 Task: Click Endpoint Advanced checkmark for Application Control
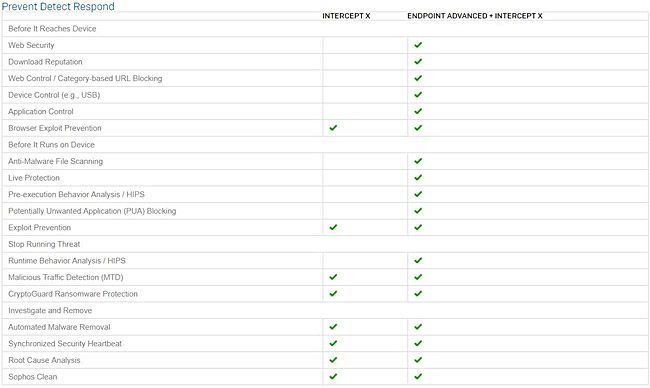418,111
